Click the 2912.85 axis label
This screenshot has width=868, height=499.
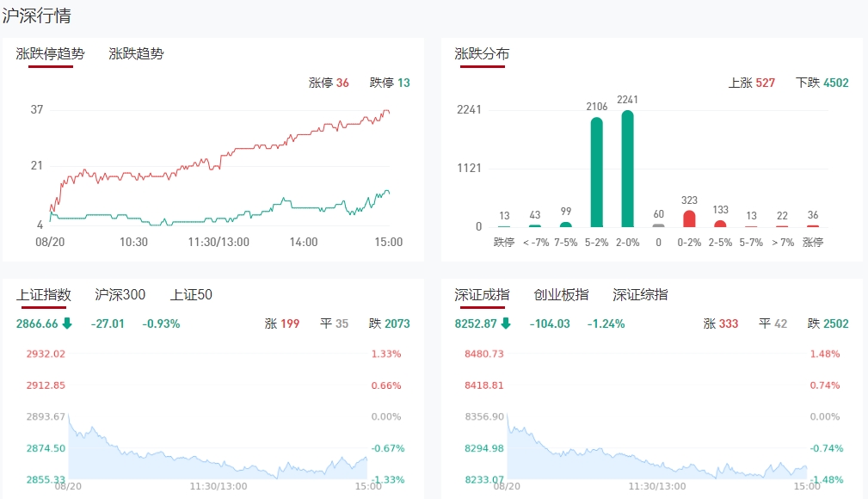[x=46, y=385]
